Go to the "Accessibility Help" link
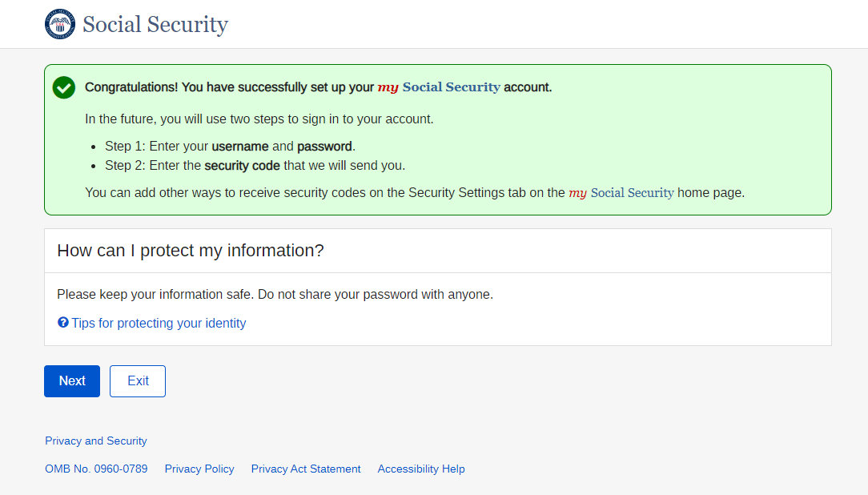868x495 pixels. pyautogui.click(x=421, y=469)
